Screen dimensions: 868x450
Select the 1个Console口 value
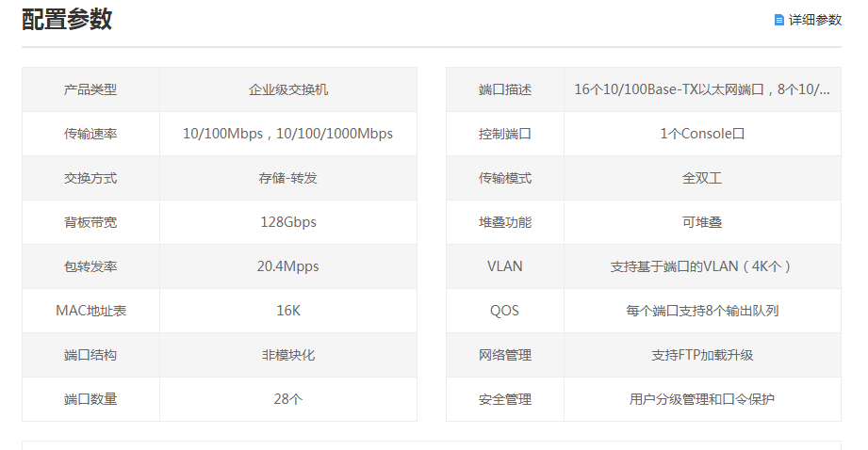702,134
